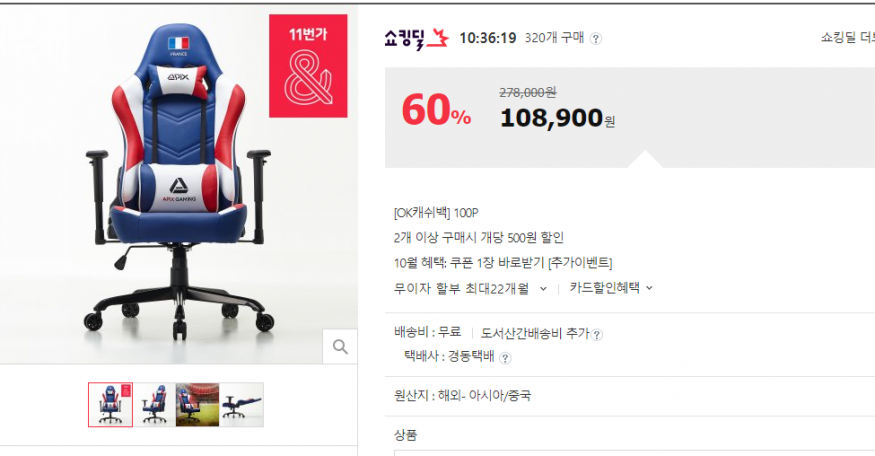Click the main gaming chair product image
The width and height of the screenshot is (875, 456).
[x=179, y=184]
